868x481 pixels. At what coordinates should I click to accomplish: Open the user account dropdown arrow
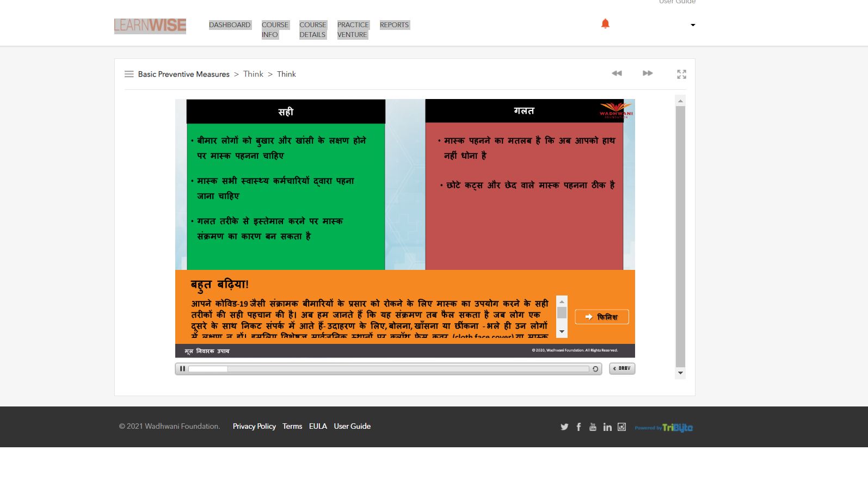pos(693,25)
